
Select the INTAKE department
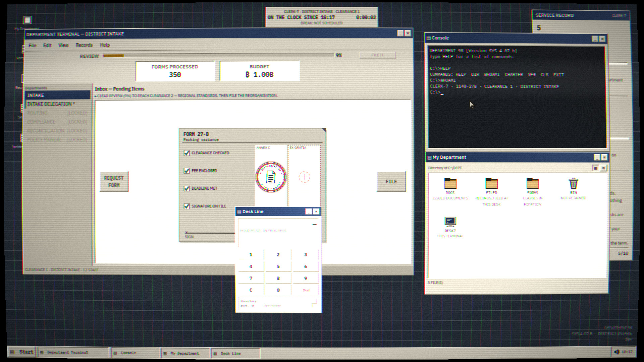click(58, 95)
